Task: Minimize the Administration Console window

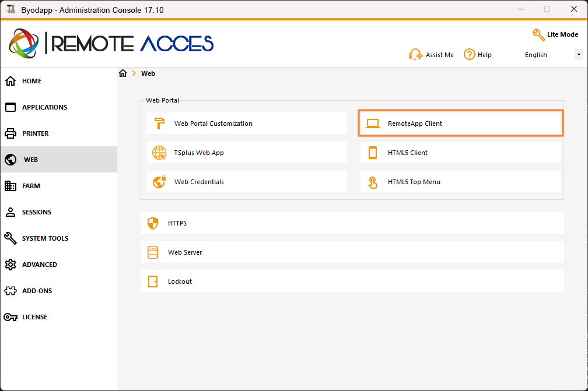Action: [x=521, y=9]
